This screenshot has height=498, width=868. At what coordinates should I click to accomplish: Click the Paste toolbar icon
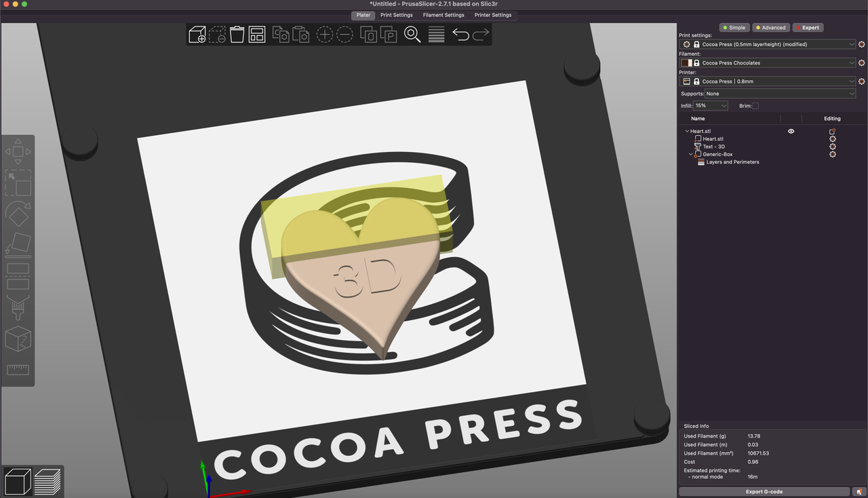[300, 34]
